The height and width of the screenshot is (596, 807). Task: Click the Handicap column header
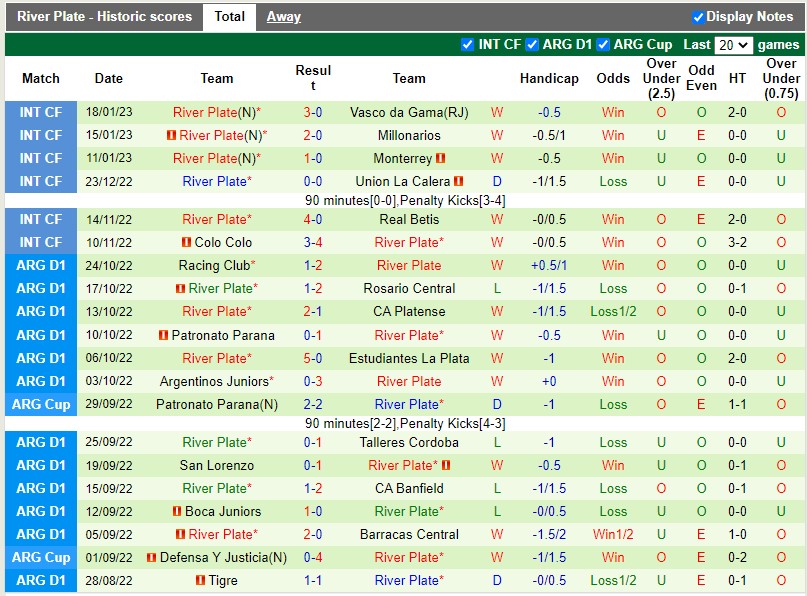549,78
